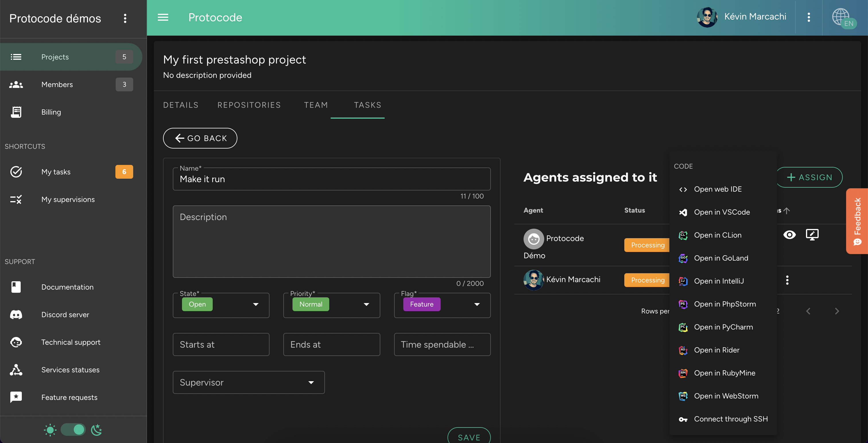Toggle the light/dark theme switch
868x443 pixels.
[x=73, y=429]
